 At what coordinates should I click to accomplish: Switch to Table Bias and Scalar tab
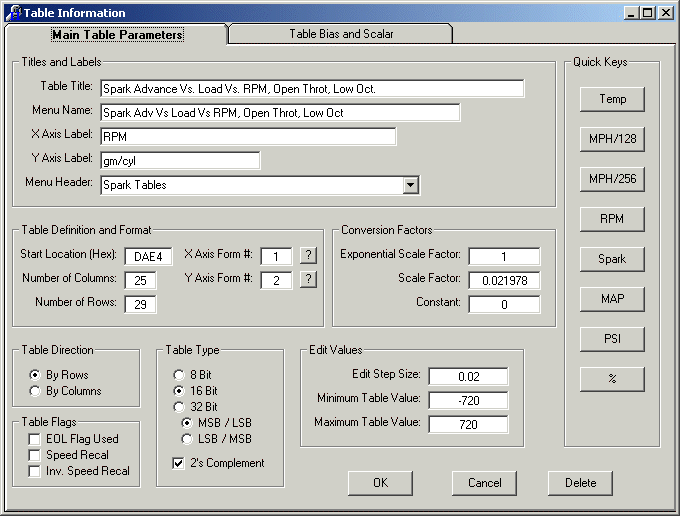point(341,34)
